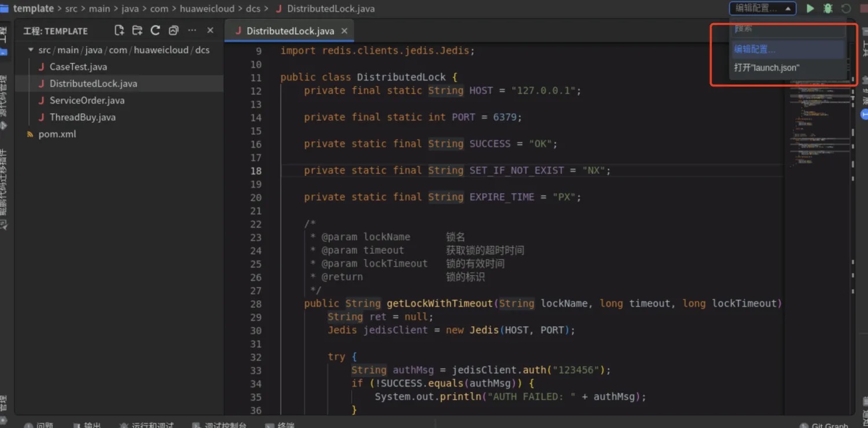Open pom.xml in the project tree
Viewport: 868px width, 428px height.
pos(57,134)
